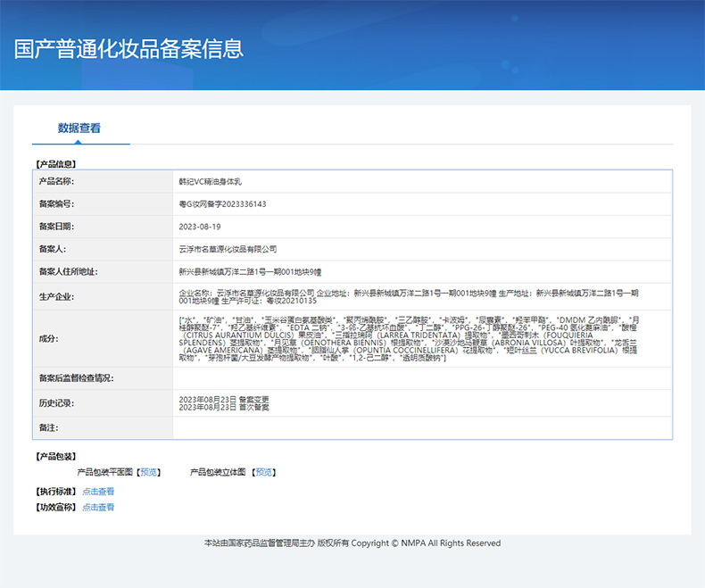Open 功效宣称 点击查看 link
Image resolution: width=705 pixels, height=588 pixels.
(x=98, y=507)
